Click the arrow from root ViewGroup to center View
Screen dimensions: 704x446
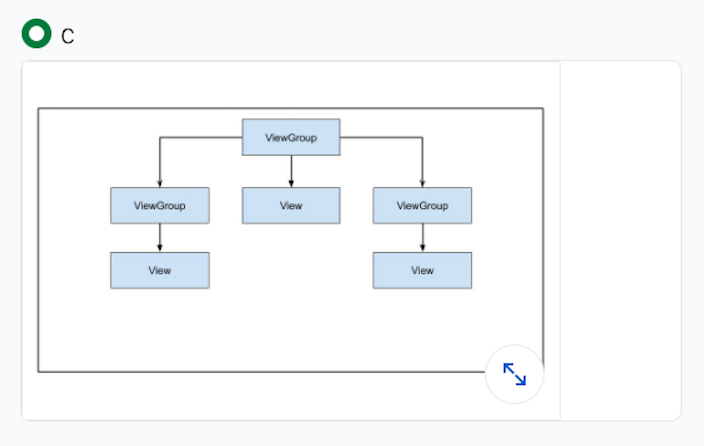[x=291, y=171]
